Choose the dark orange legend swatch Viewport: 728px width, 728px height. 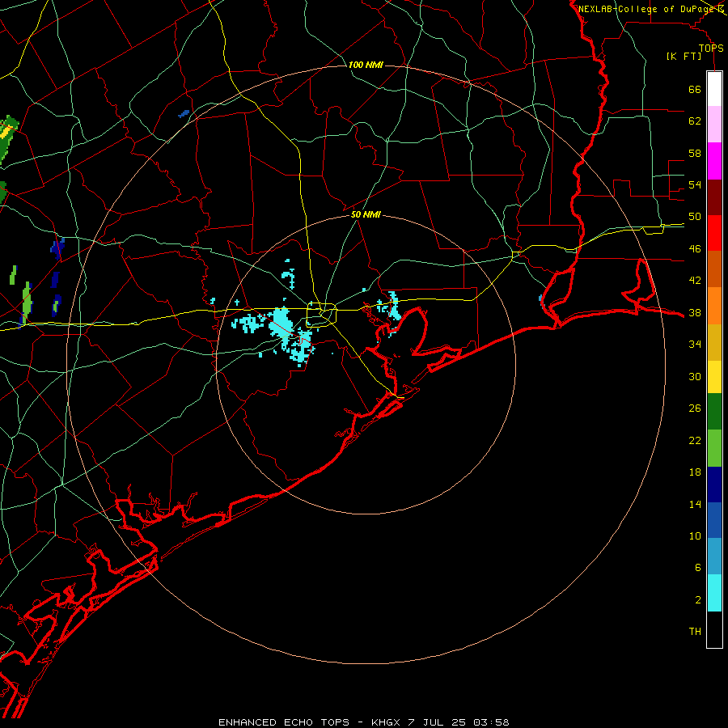714,269
